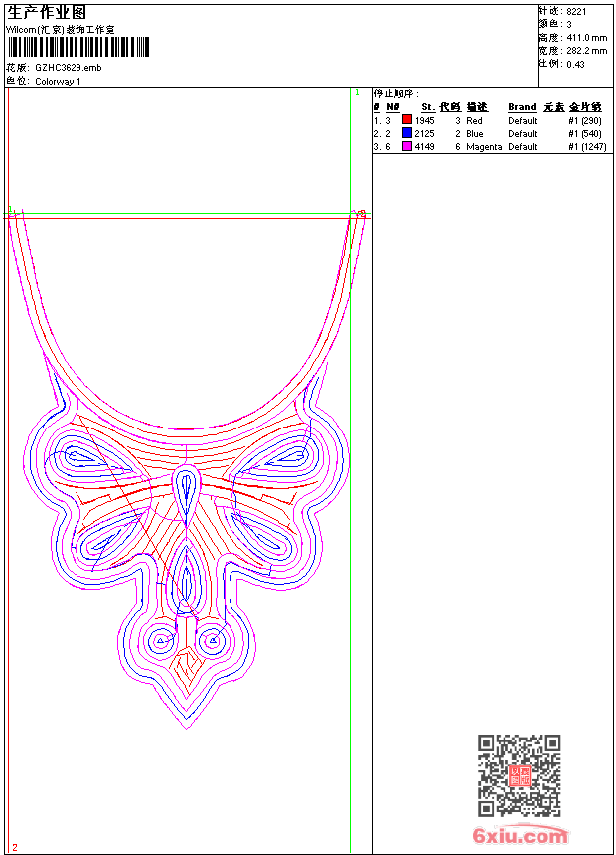The height and width of the screenshot is (855, 616).
Task: Click the sequin value #1 (1247)
Action: point(587,147)
